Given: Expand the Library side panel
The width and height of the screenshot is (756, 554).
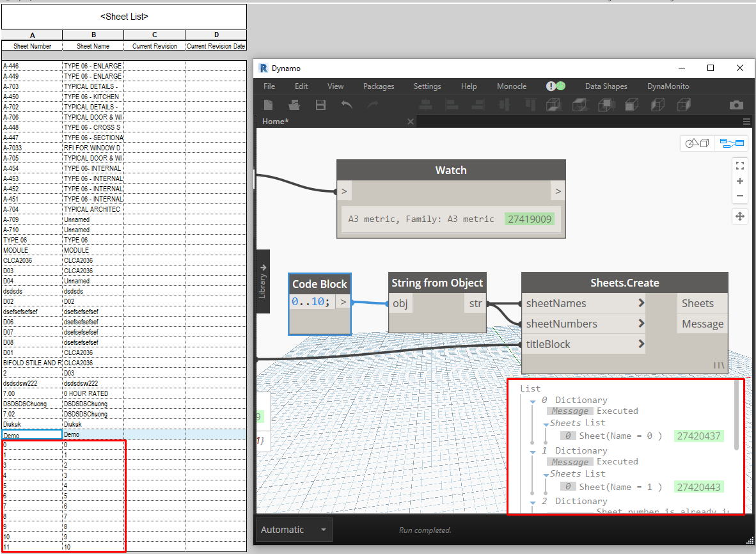Looking at the screenshot, I should click(x=262, y=280).
